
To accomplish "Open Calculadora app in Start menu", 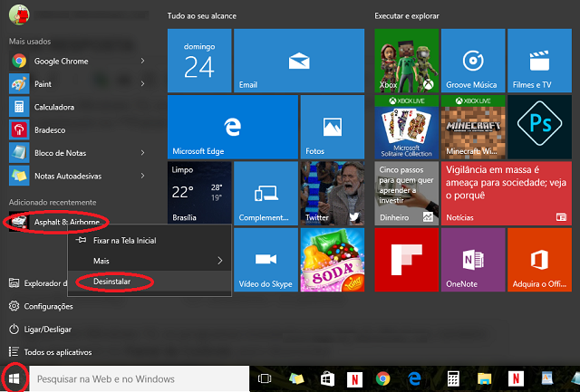I will (x=76, y=107).
